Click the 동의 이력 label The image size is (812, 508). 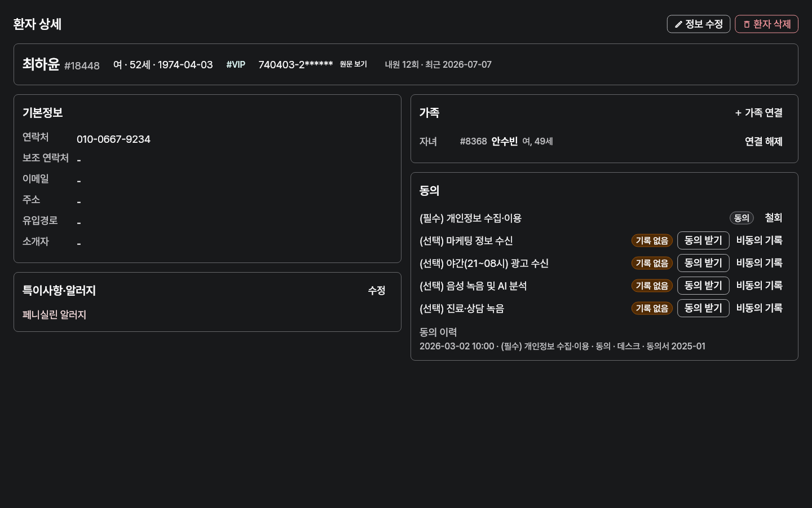click(x=438, y=332)
